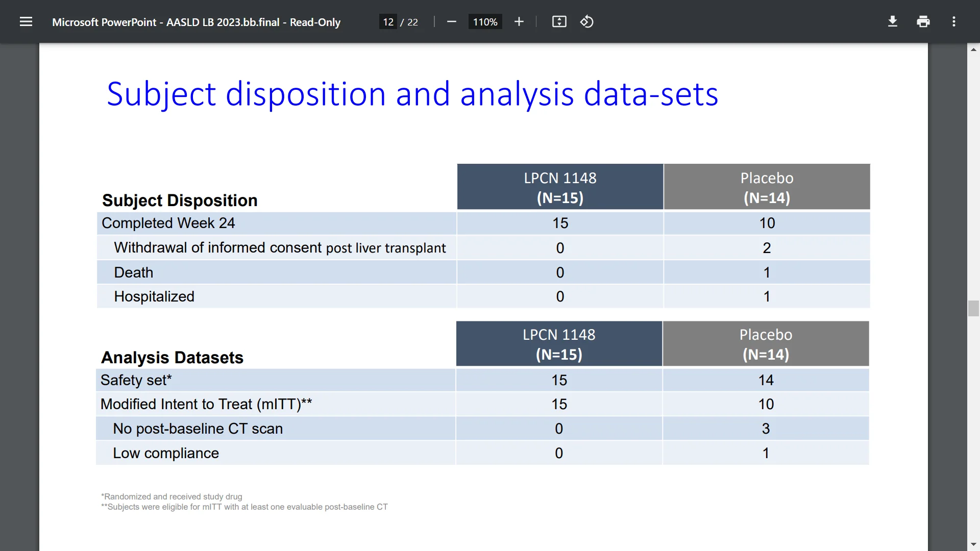Click the 110% zoom level field
This screenshot has height=551, width=980.
(x=485, y=22)
